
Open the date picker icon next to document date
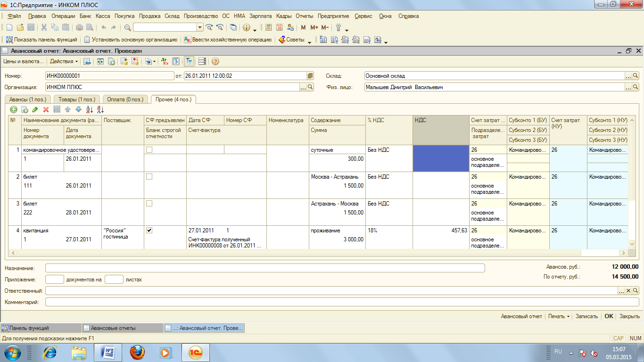coord(310,75)
